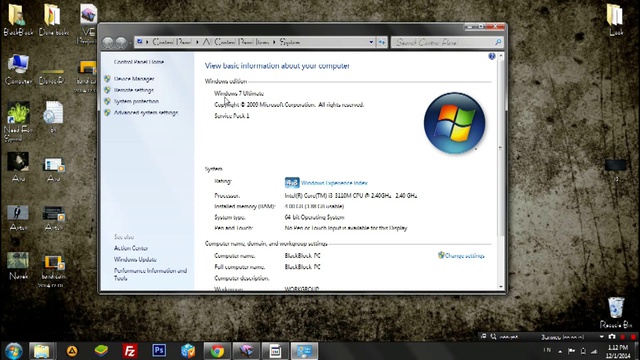Click the address bar refresh button
640x360 pixels.
tap(382, 42)
